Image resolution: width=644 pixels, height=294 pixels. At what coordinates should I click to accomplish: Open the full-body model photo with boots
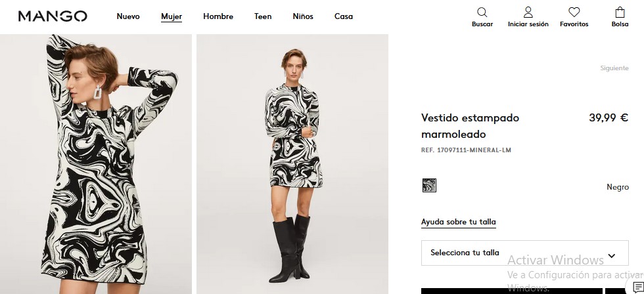point(292,164)
